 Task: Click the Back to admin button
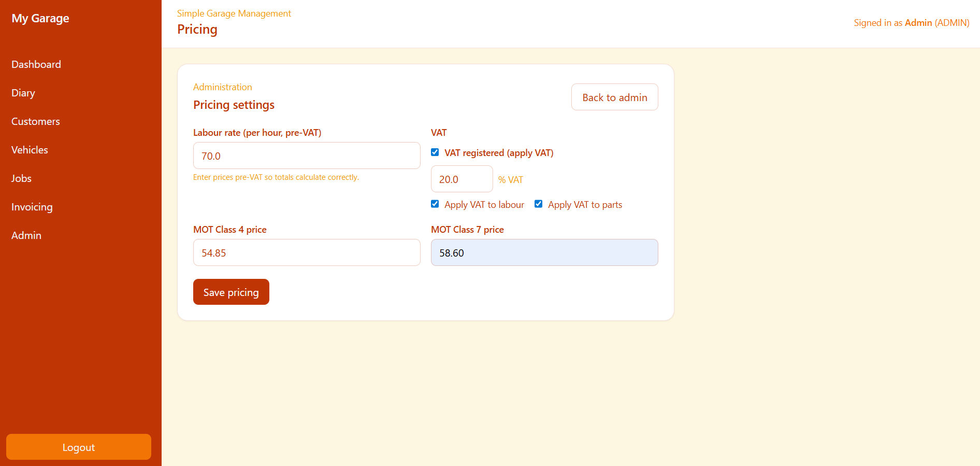614,97
